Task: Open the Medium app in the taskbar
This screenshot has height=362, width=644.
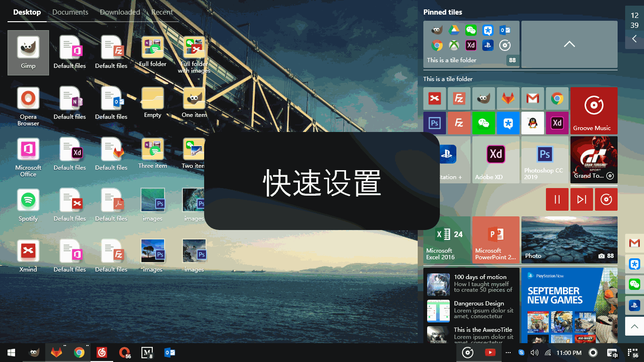Action: [147, 353]
